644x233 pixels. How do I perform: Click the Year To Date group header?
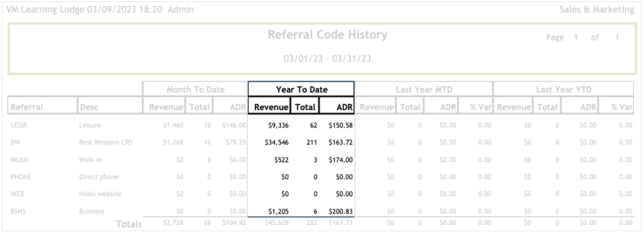301,89
